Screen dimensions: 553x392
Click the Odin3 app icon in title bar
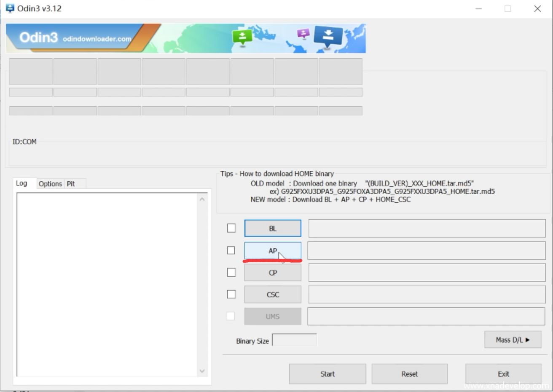coord(10,8)
